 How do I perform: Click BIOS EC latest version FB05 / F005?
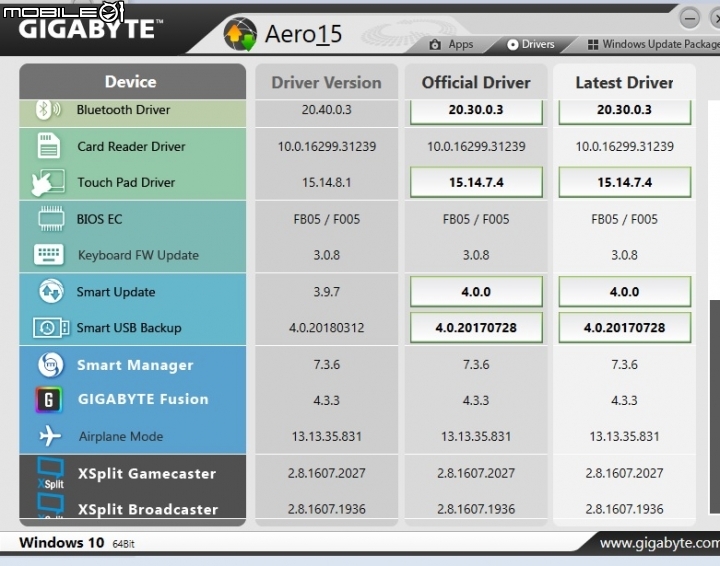point(624,219)
